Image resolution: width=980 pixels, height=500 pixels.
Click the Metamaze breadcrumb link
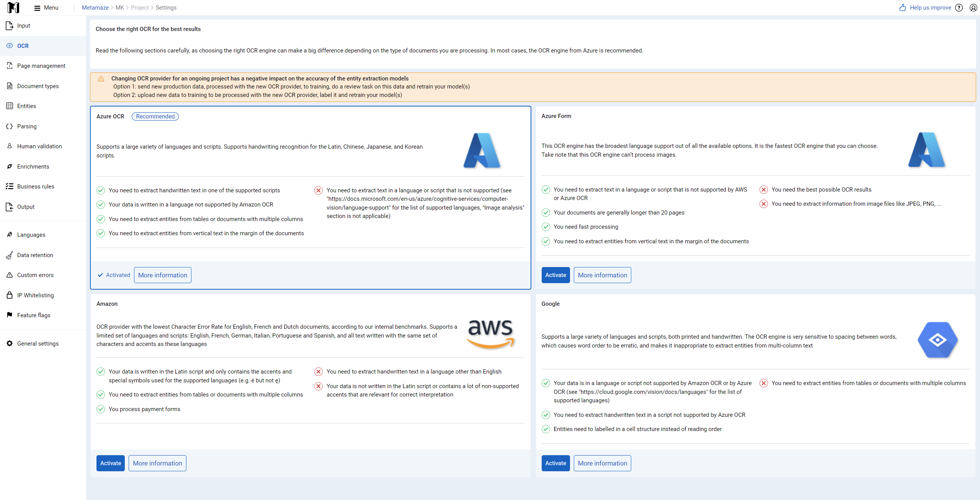95,8
